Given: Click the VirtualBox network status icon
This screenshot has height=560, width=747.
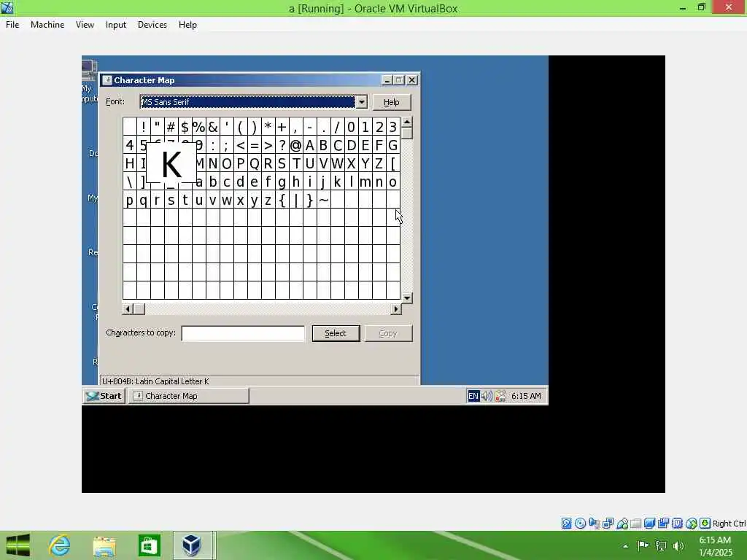Looking at the screenshot, I should point(608,524).
